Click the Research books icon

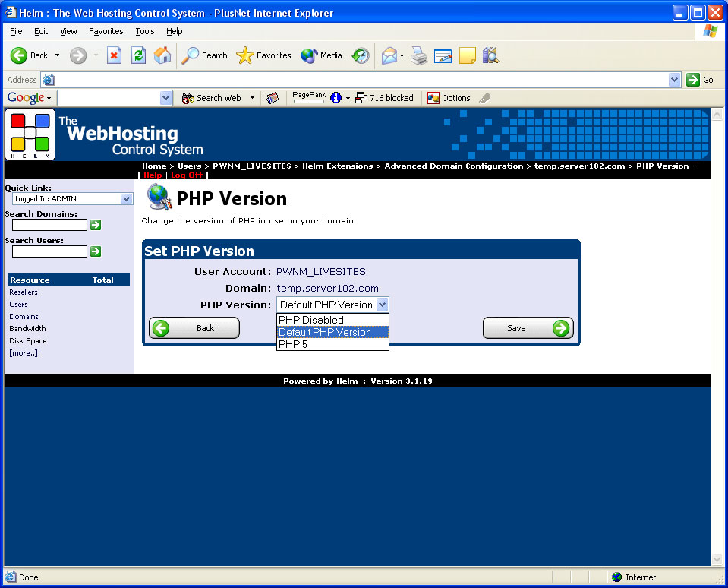pyautogui.click(x=490, y=55)
